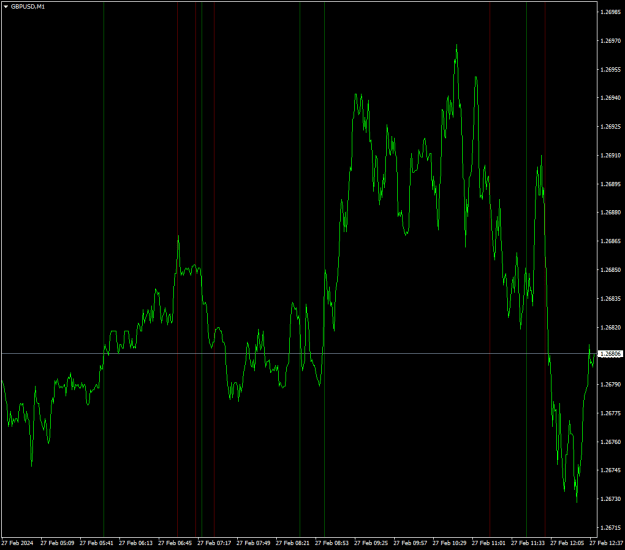The width and height of the screenshot is (625, 550).
Task: Select the 27 Feb 07:49 time label
Action: (254, 543)
